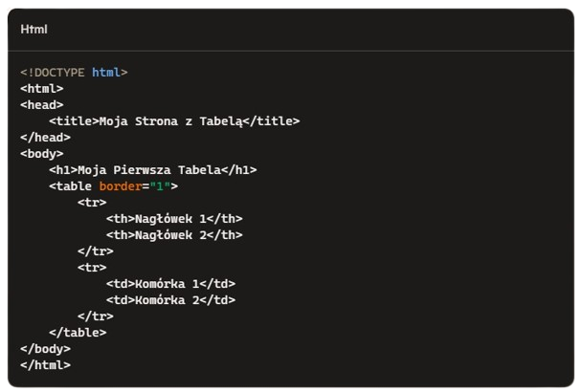582x392 pixels.
Task: Click the first opening <tr> tag
Action: 92,203
